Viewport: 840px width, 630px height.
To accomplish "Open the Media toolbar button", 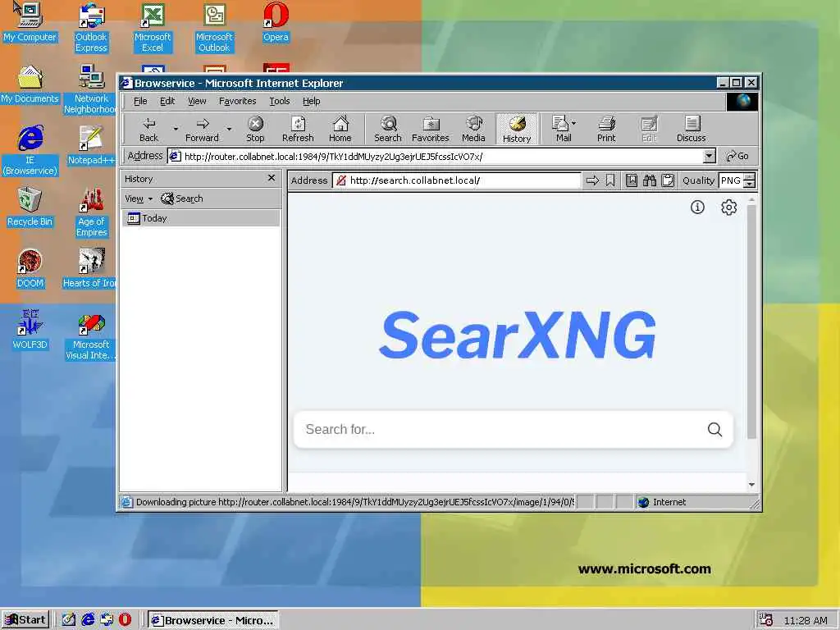I will click(473, 129).
